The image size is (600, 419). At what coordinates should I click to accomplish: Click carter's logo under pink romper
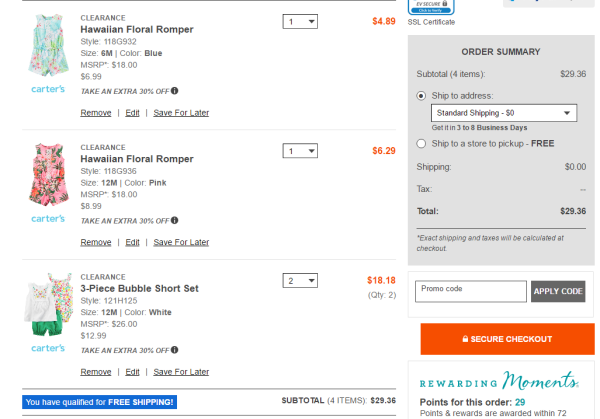[48, 219]
